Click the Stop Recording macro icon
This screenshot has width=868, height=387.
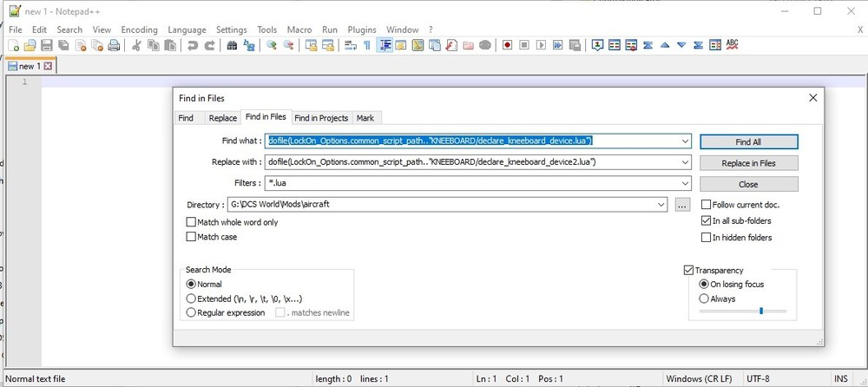pos(524,45)
